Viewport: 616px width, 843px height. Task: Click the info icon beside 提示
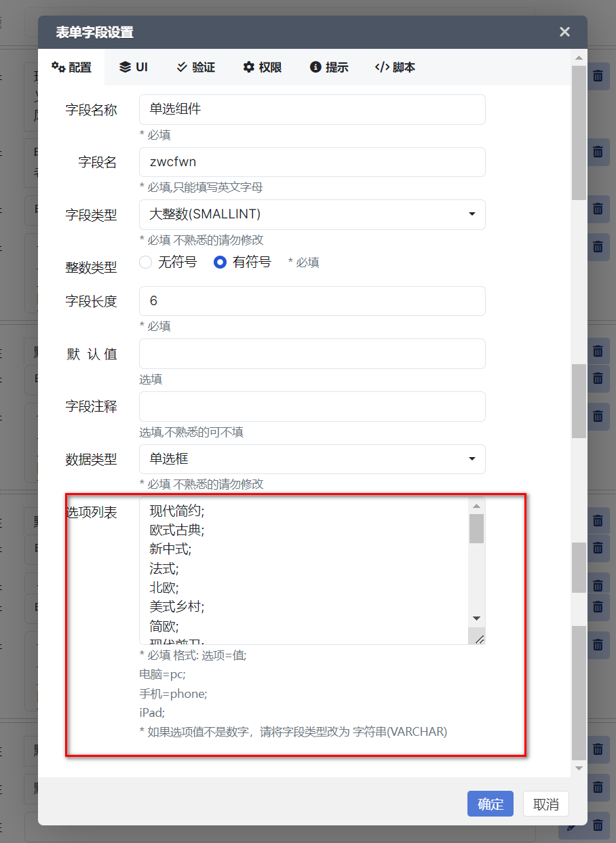click(x=315, y=67)
